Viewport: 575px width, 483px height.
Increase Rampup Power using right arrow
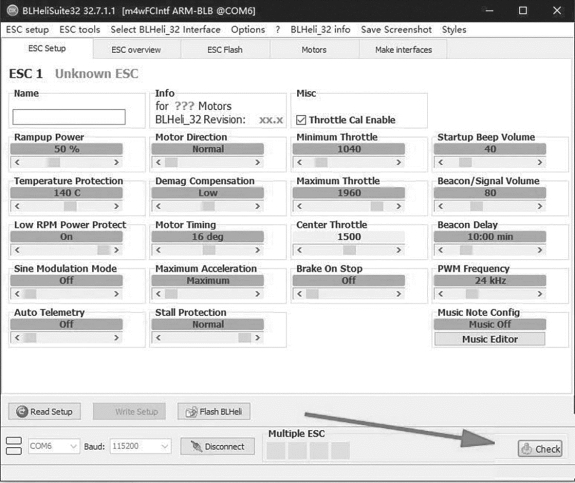[x=116, y=162]
